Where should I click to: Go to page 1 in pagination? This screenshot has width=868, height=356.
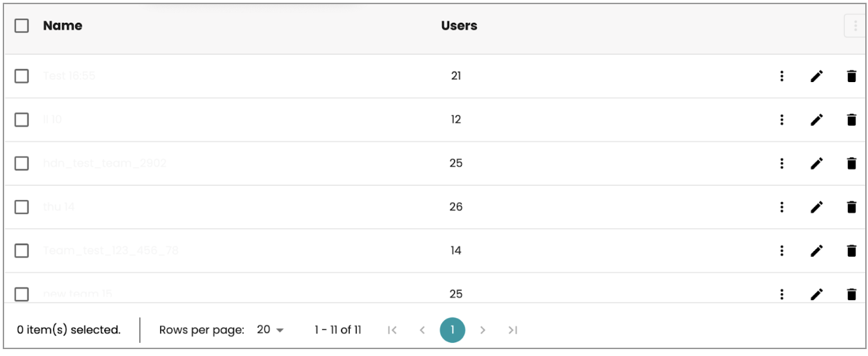click(452, 330)
